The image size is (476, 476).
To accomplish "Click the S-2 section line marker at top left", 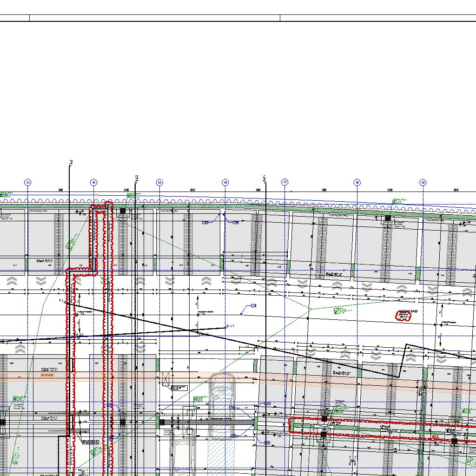I will pos(71,162).
